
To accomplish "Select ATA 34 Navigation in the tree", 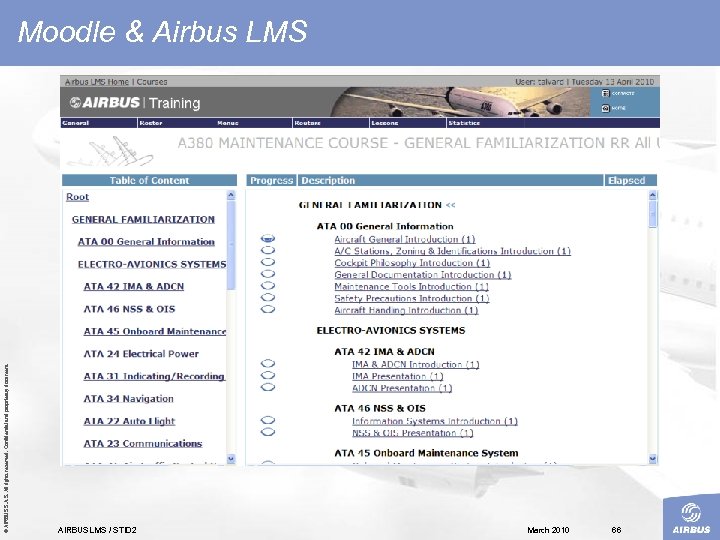I will point(129,399).
